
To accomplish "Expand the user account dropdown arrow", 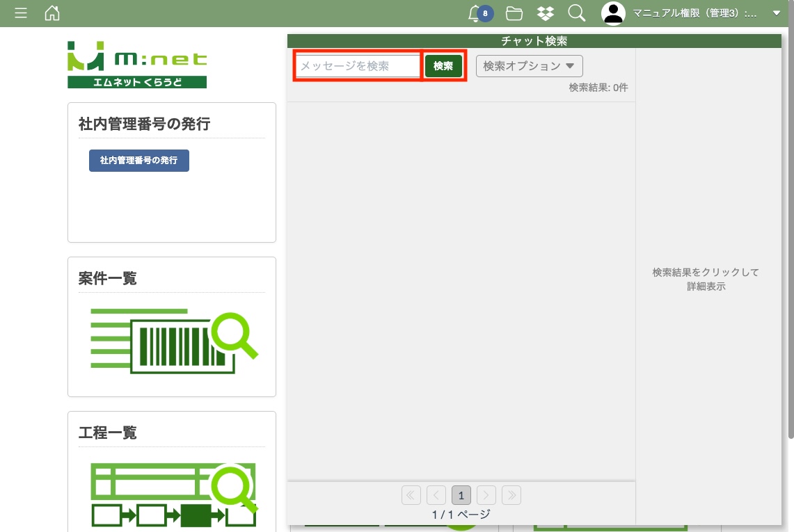I will click(777, 13).
